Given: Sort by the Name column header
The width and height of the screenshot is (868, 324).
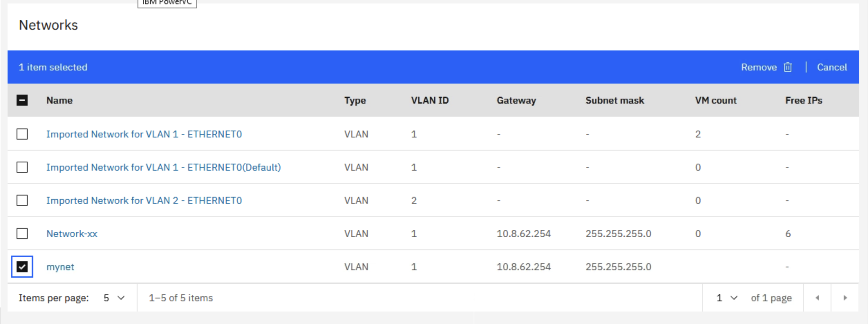Looking at the screenshot, I should click(x=59, y=100).
